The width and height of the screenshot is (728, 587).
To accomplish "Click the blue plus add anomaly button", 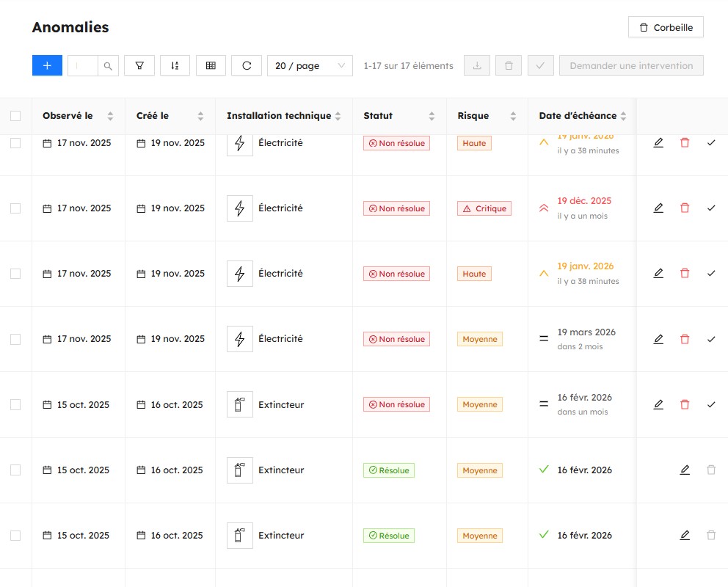I will click(x=47, y=65).
